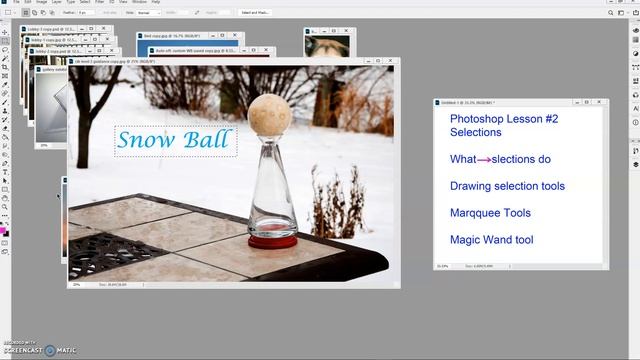Swap width and height icon
640x360 pixels.
(197, 13)
